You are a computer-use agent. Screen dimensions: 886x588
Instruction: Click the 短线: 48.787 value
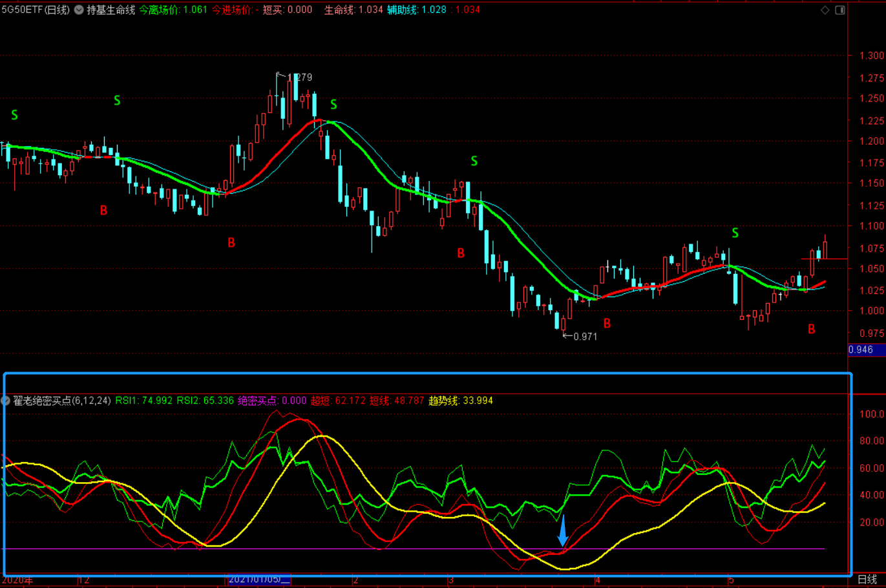click(397, 401)
